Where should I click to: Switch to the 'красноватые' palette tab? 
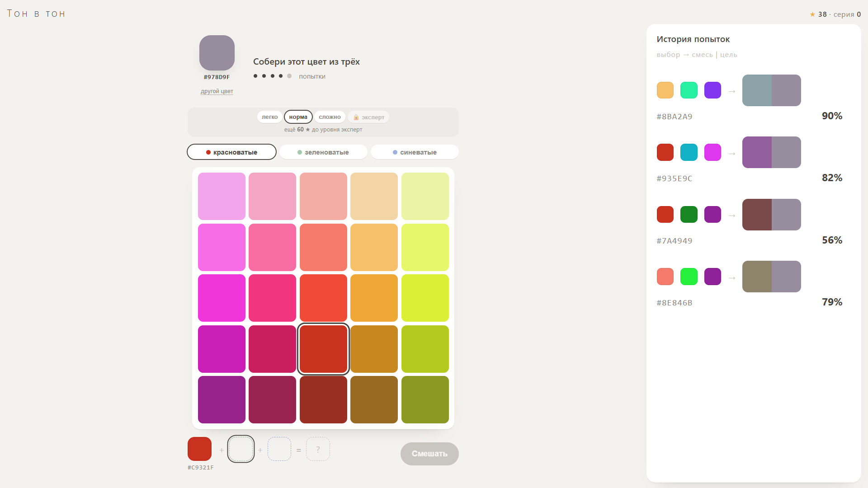click(231, 152)
